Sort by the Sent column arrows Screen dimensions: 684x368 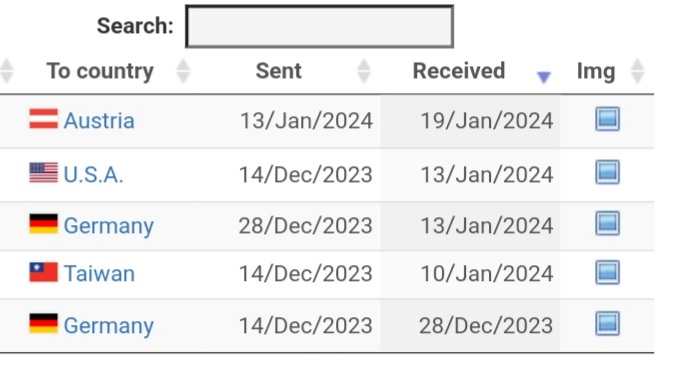point(364,71)
